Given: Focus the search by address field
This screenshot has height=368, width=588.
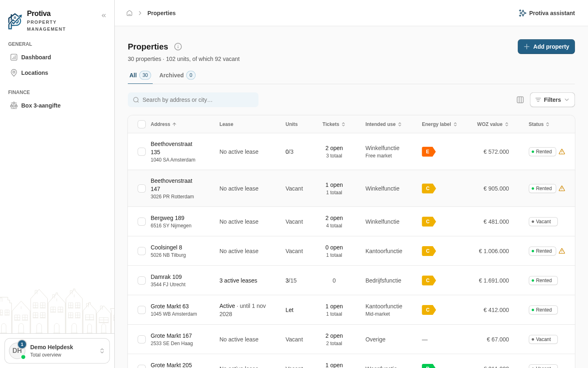Looking at the screenshot, I should [x=193, y=100].
